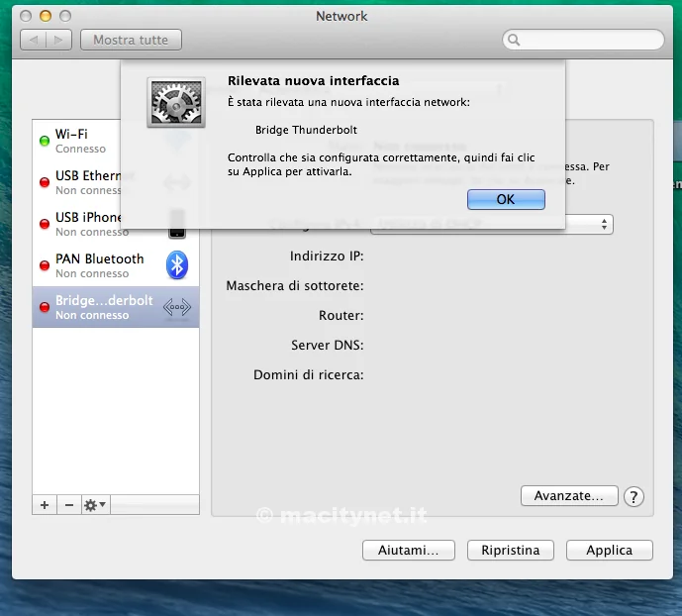Click the System Preferences gear icon in dialog
Viewport: 682px width, 616px height.
(176, 103)
